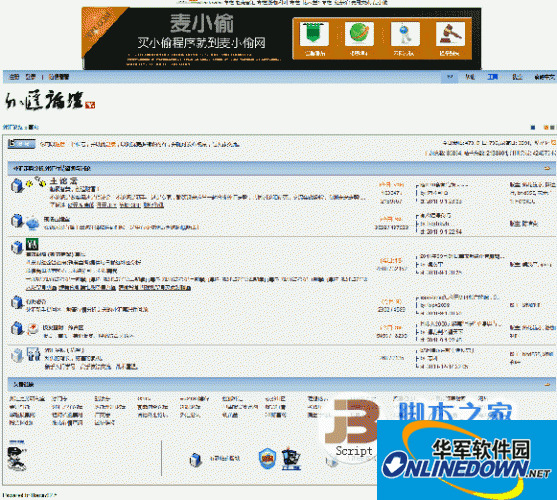Screen dimensions: 557x500
Task: Click the blue announcement button
Action: coord(22,144)
